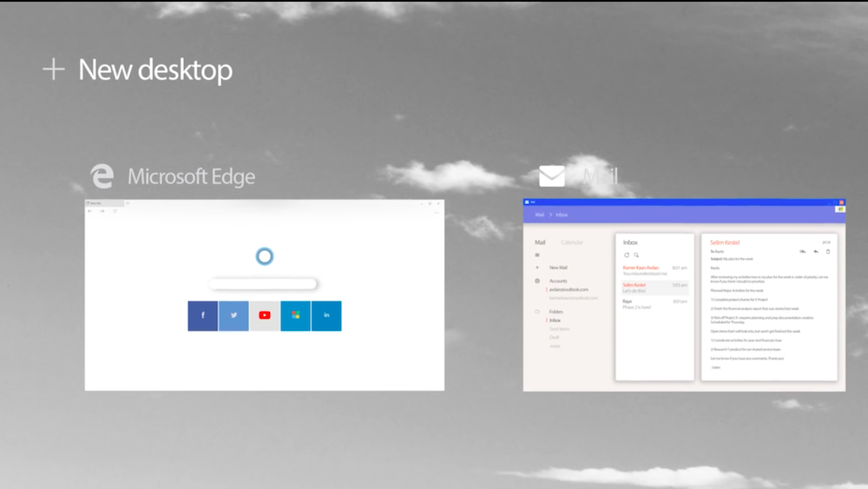Click the Accounts icon in Mail sidebar
The width and height of the screenshot is (868, 489).
pyautogui.click(x=537, y=281)
